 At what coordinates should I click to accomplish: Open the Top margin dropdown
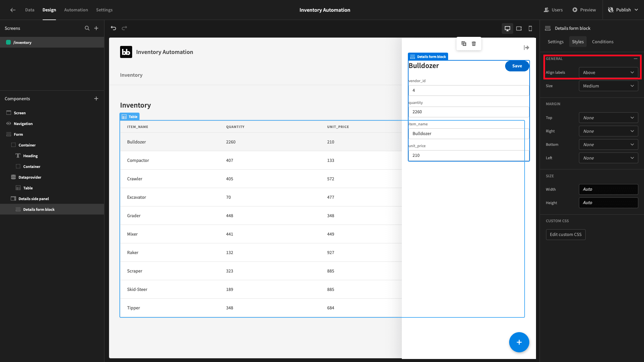[x=608, y=118]
